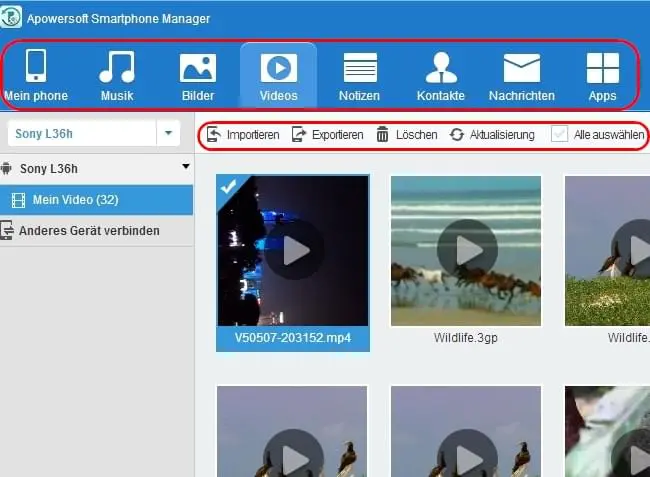Click the V50507-203152.mp4 file name
This screenshot has height=477, width=650.
click(293, 338)
